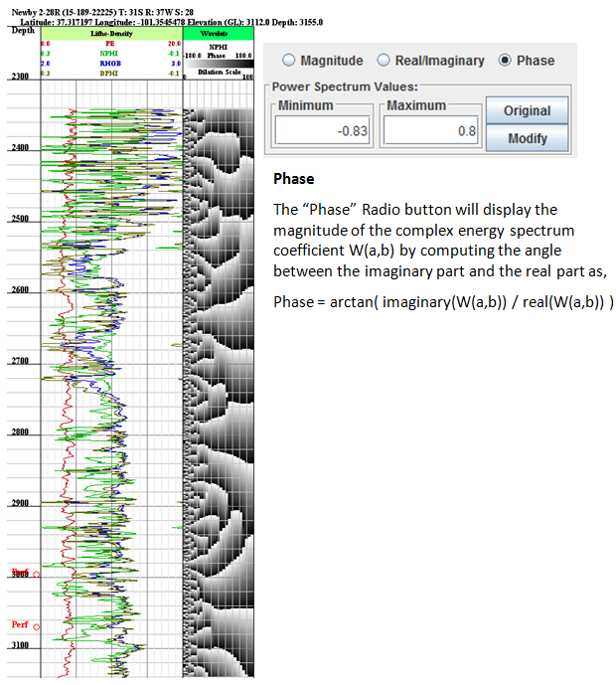Screen dimensions: 616x685
Task: Click the 2700 depth label
Action: tap(19, 362)
